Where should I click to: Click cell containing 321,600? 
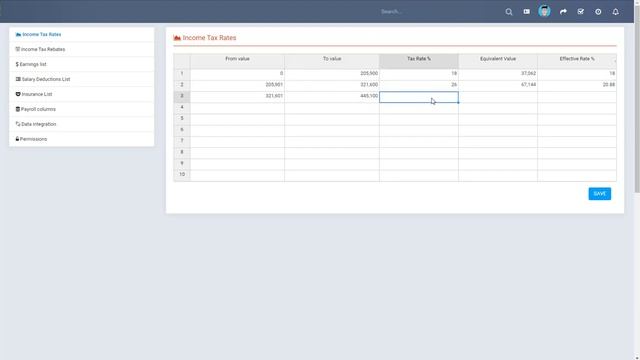click(332, 85)
